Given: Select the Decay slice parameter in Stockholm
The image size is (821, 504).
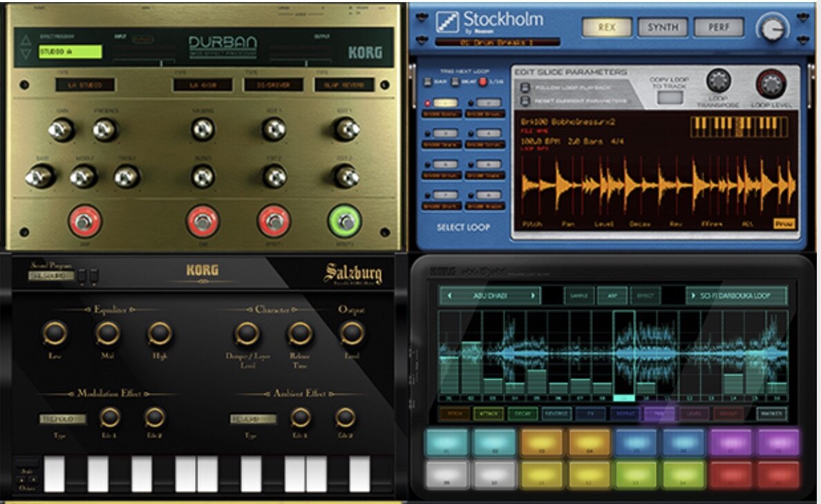Looking at the screenshot, I should 640,224.
